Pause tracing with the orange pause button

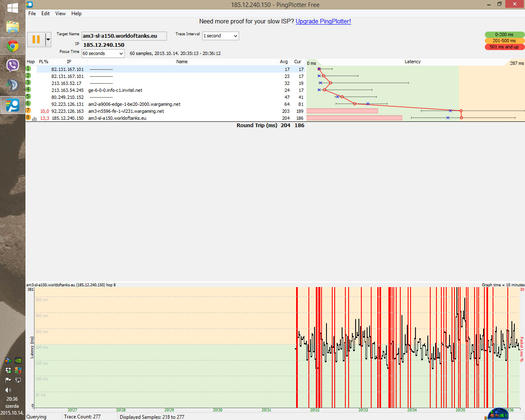36,39
